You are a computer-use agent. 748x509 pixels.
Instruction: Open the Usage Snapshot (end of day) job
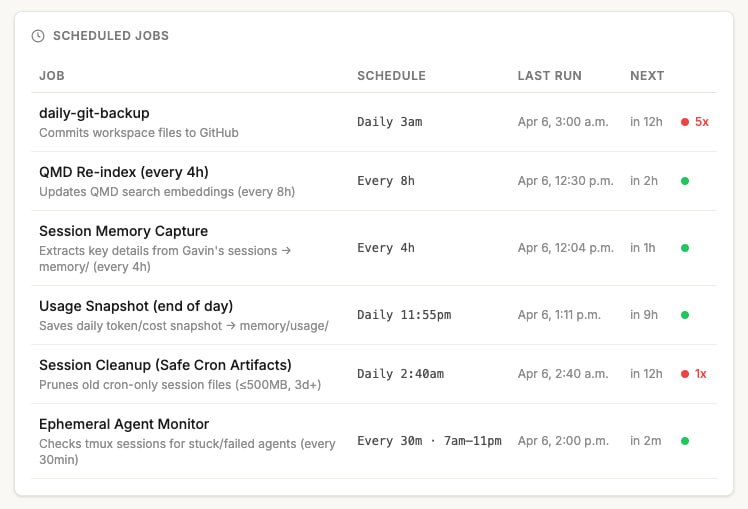[x=136, y=306]
